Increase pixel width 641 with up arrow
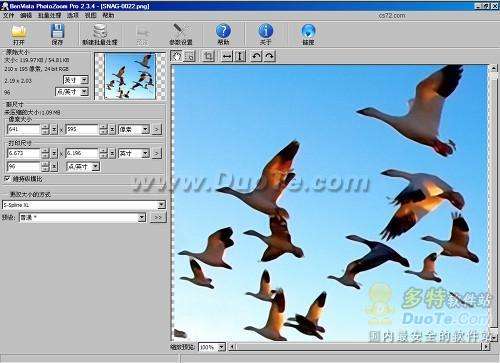Screen dimensions: 500x363 pos(45,127)
